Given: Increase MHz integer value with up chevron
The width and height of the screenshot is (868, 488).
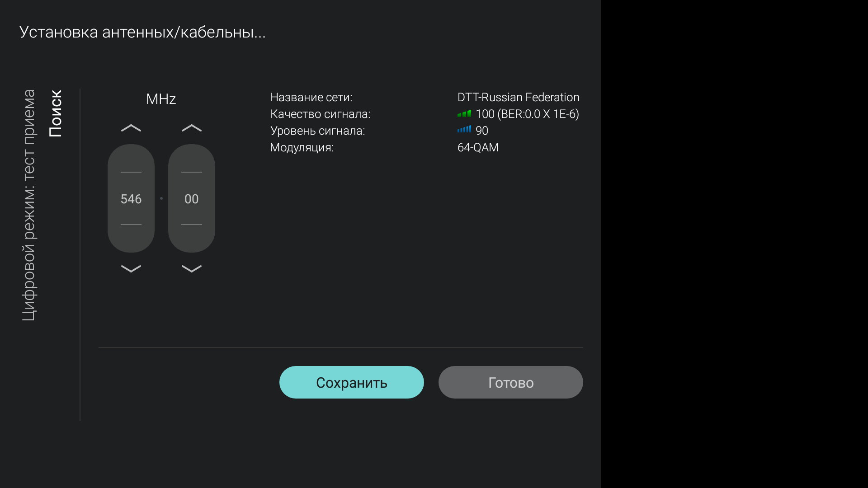Looking at the screenshot, I should point(131,128).
